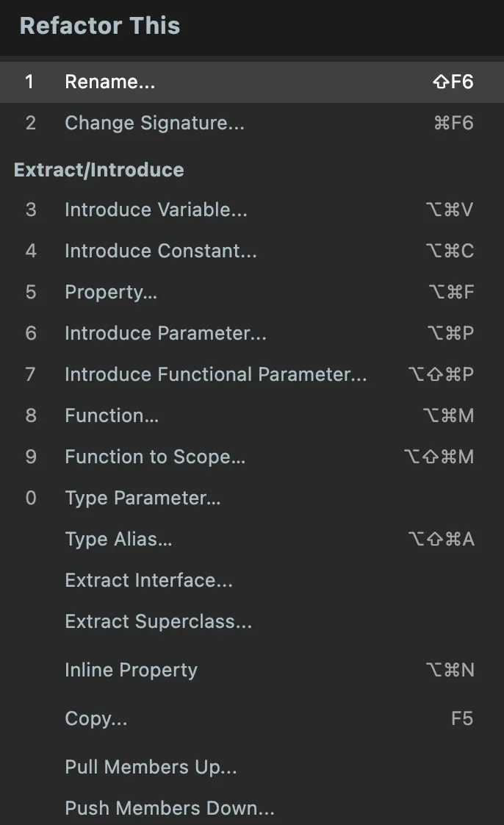Click the Shift F6 shortcut hint
The width and height of the screenshot is (504, 825).
pos(453,82)
